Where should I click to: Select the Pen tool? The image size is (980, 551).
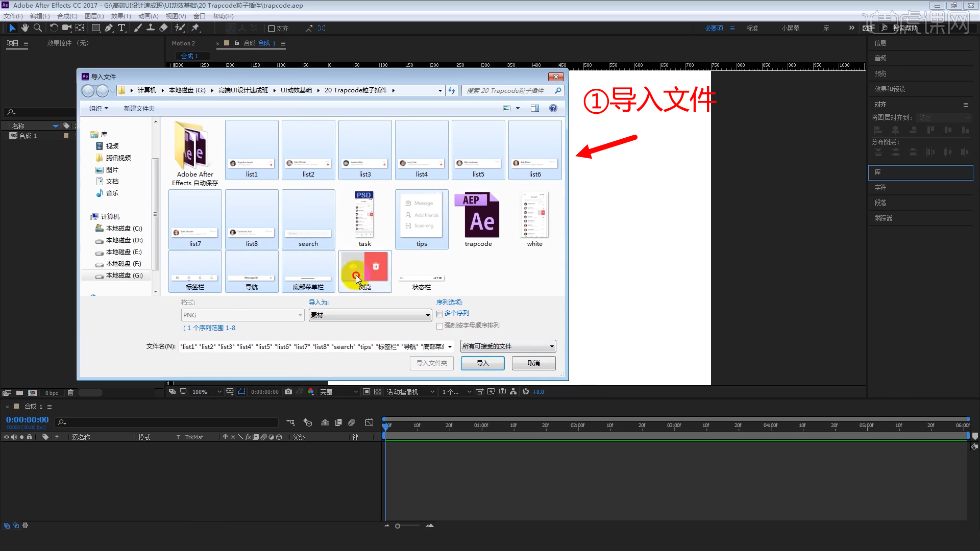[109, 28]
